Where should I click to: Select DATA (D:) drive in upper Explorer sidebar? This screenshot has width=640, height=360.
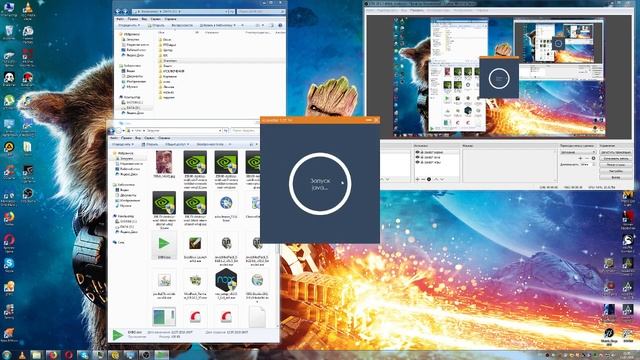coord(133,108)
